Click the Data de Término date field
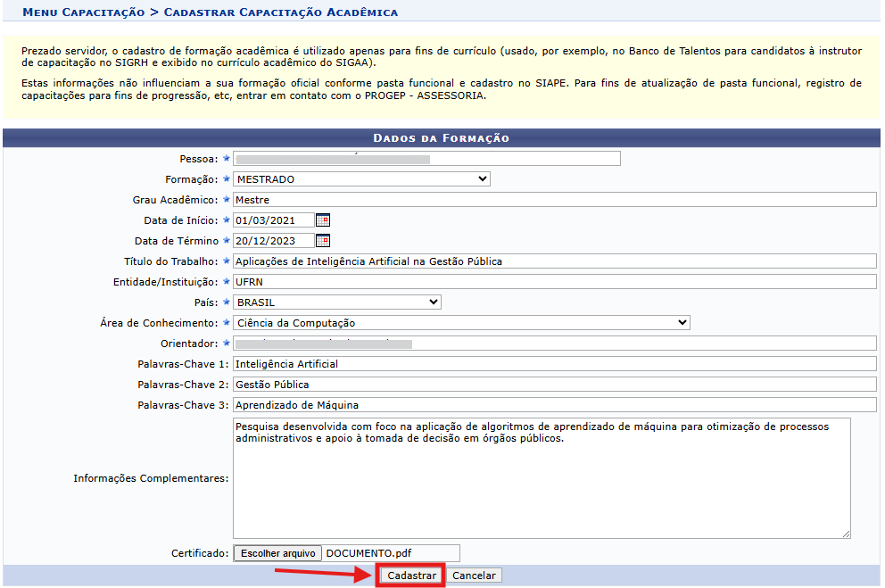885x588 pixels. coord(274,241)
